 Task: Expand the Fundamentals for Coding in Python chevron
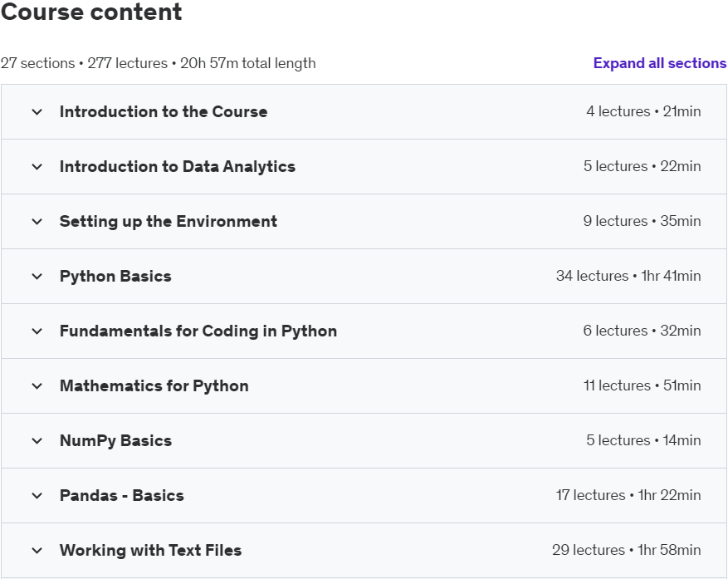click(37, 331)
